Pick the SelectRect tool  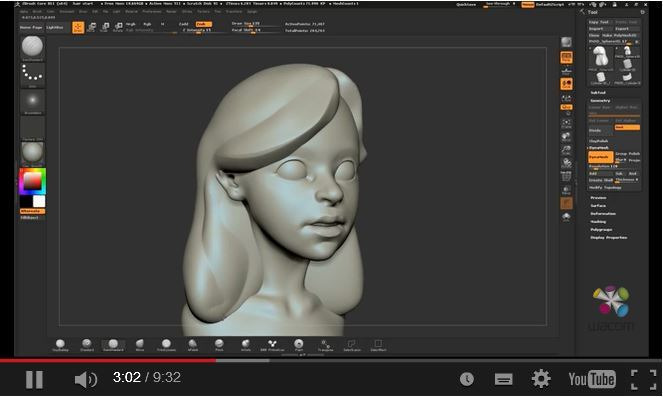pyautogui.click(x=378, y=345)
